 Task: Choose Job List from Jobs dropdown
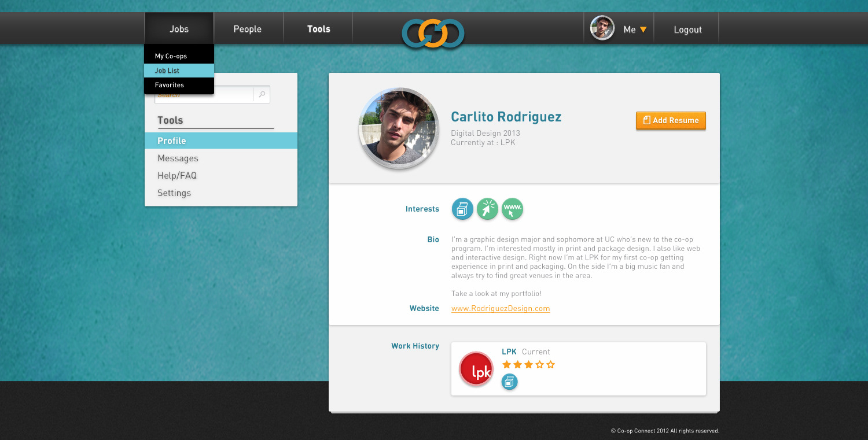click(179, 71)
